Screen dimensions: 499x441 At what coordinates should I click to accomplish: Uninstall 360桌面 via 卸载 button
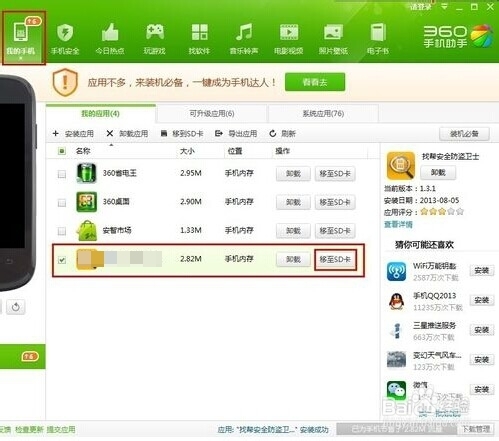click(293, 202)
